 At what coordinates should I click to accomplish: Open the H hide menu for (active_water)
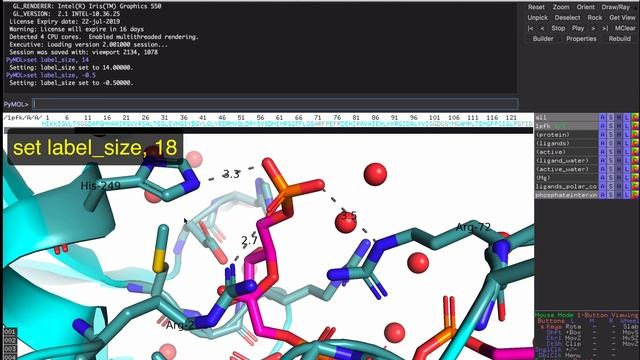point(619,169)
